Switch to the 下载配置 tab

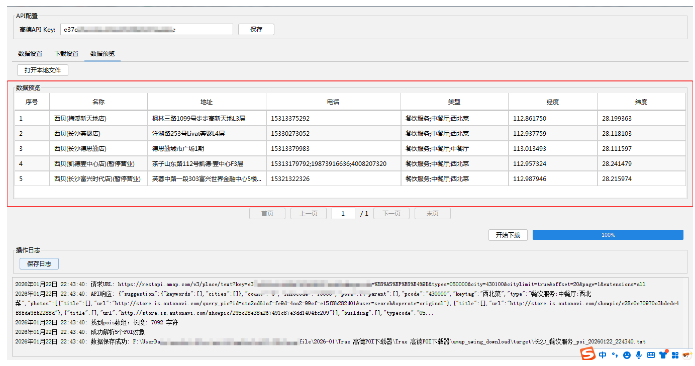(66, 54)
